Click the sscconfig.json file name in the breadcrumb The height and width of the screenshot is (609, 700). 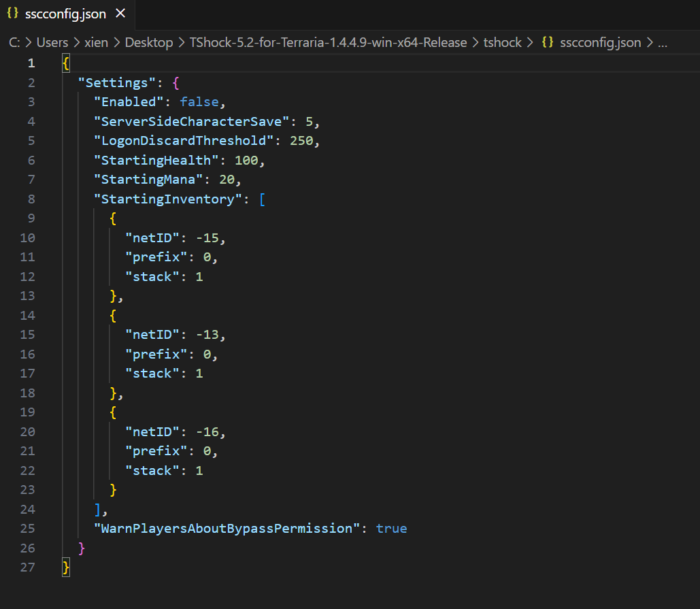pos(600,43)
